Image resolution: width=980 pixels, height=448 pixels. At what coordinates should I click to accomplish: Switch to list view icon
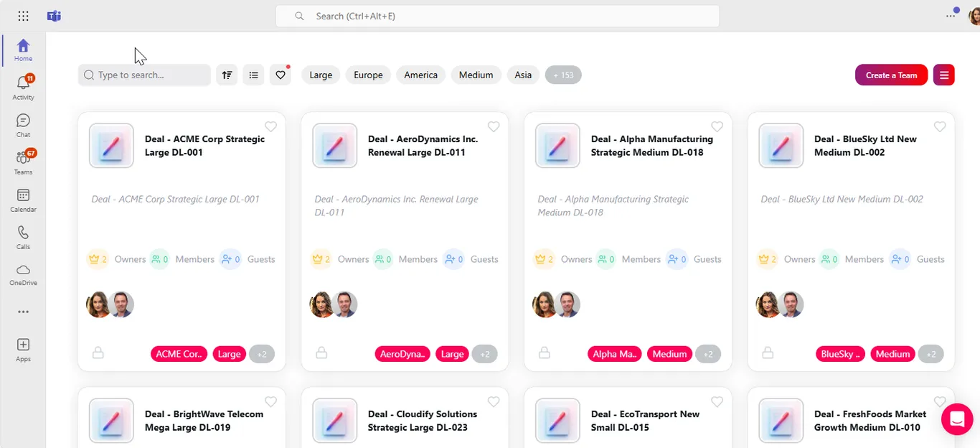click(253, 75)
